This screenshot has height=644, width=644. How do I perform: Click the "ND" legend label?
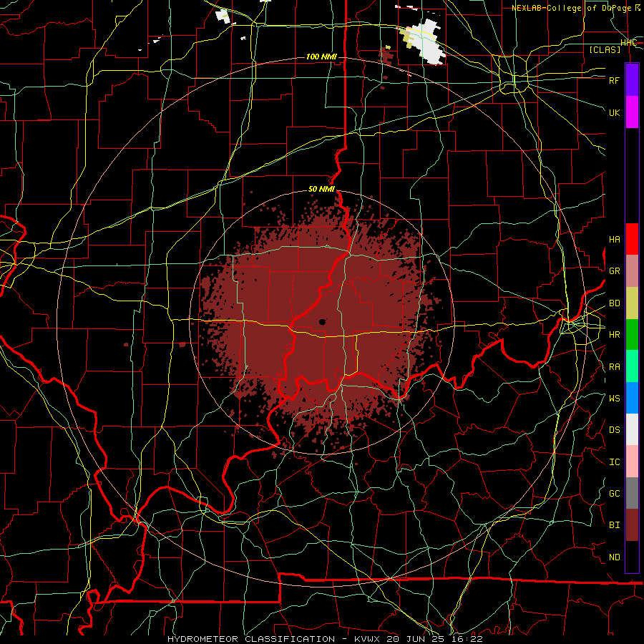coord(614,557)
